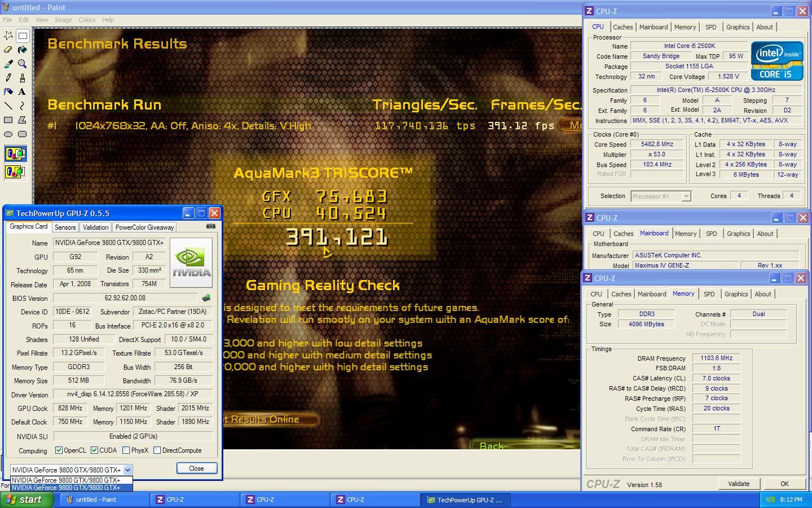The height and width of the screenshot is (508, 812).
Task: Select the highlighted GeForce 9800 GTX list entry
Action: click(x=72, y=488)
